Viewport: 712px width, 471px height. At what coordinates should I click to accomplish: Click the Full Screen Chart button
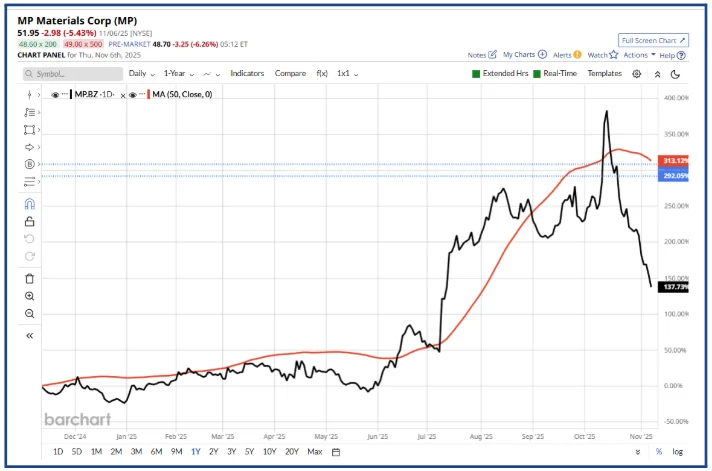pos(653,40)
